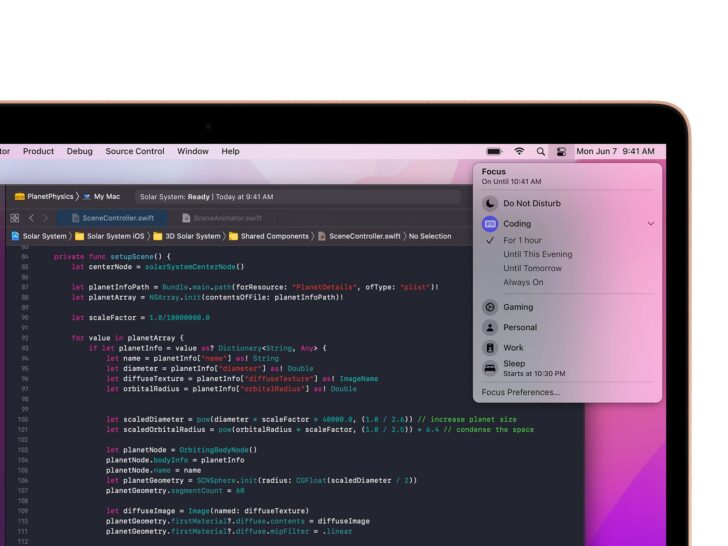Go back in editor history
The image size is (728, 546).
click(x=31, y=218)
